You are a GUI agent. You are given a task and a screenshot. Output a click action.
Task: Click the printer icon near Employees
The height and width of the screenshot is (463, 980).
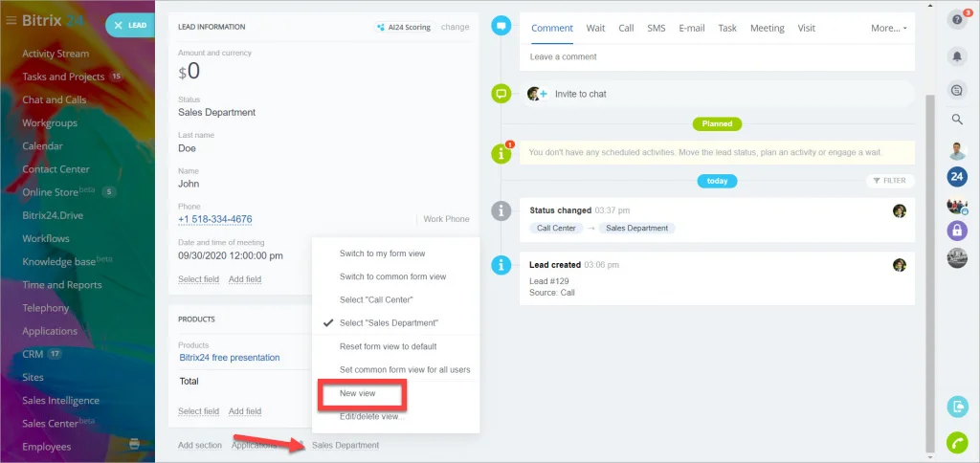pos(134,444)
